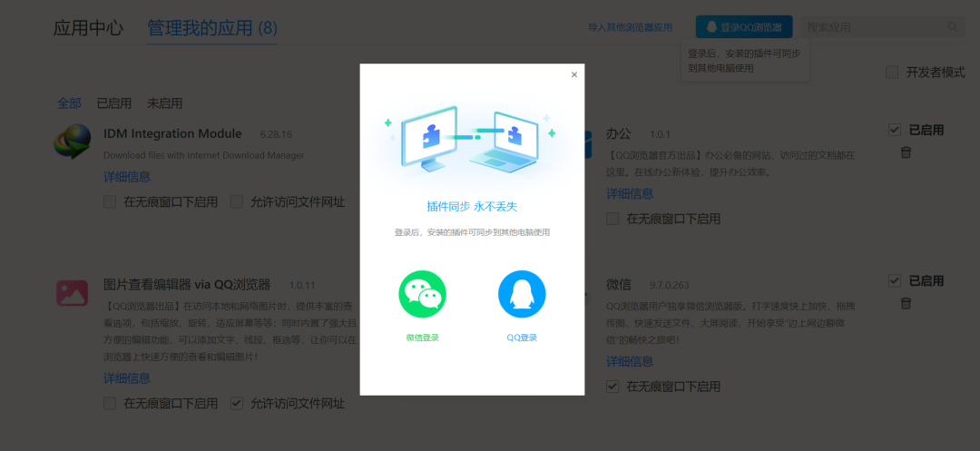The image size is (980, 451).
Task: Filter apps by 全部
Action: click(x=69, y=103)
